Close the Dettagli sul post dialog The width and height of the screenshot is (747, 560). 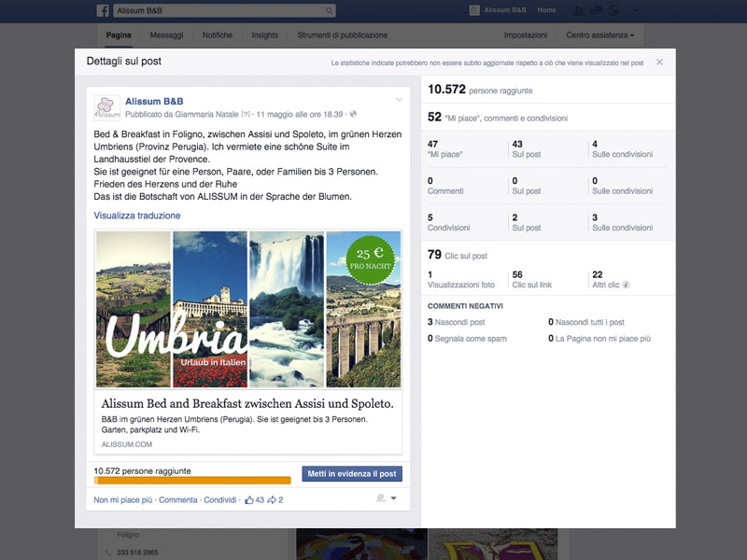659,62
